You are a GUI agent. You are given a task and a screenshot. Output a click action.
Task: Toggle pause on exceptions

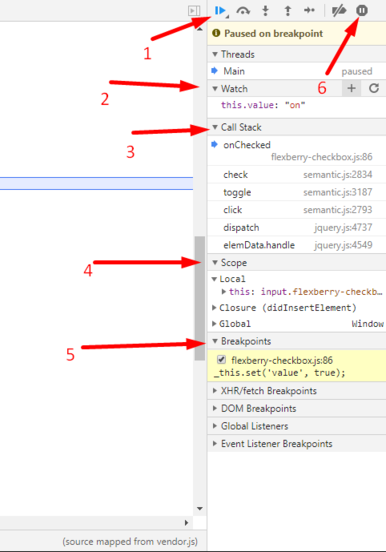[x=362, y=11]
